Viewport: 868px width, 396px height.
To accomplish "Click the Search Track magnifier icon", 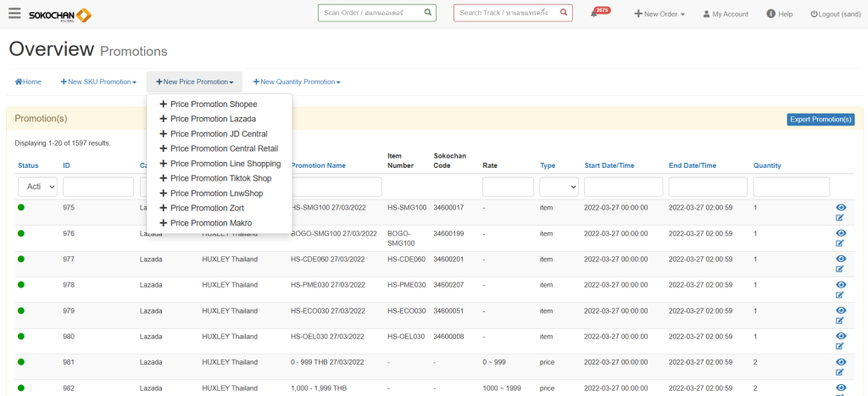I will tap(564, 13).
